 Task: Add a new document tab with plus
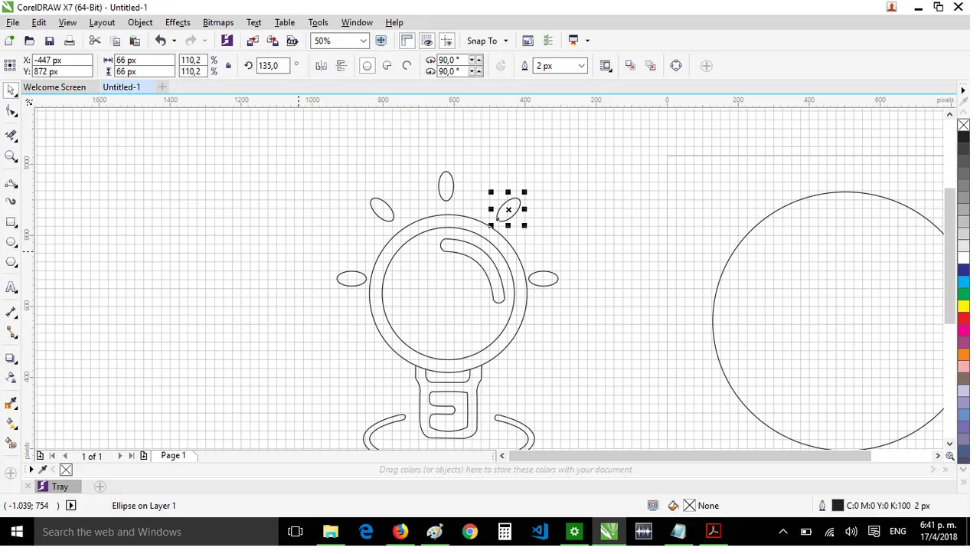162,87
